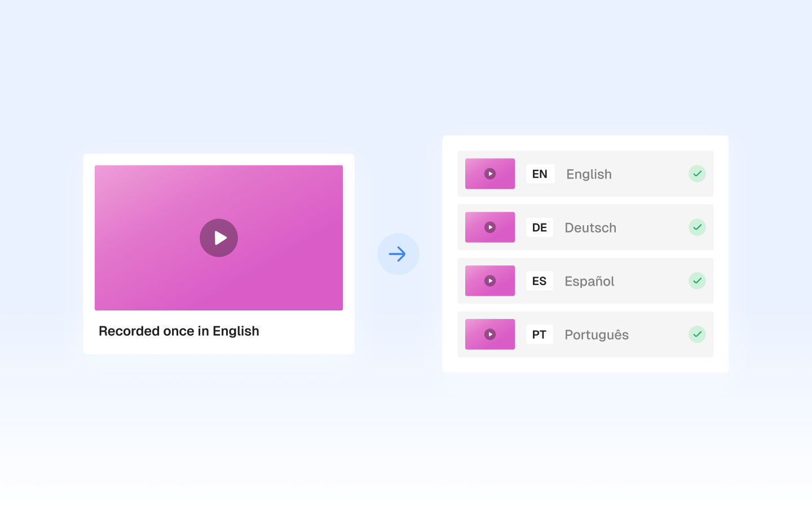Click the green checkmark for Deutsch
Screen dimensions: 812x508
tap(697, 227)
